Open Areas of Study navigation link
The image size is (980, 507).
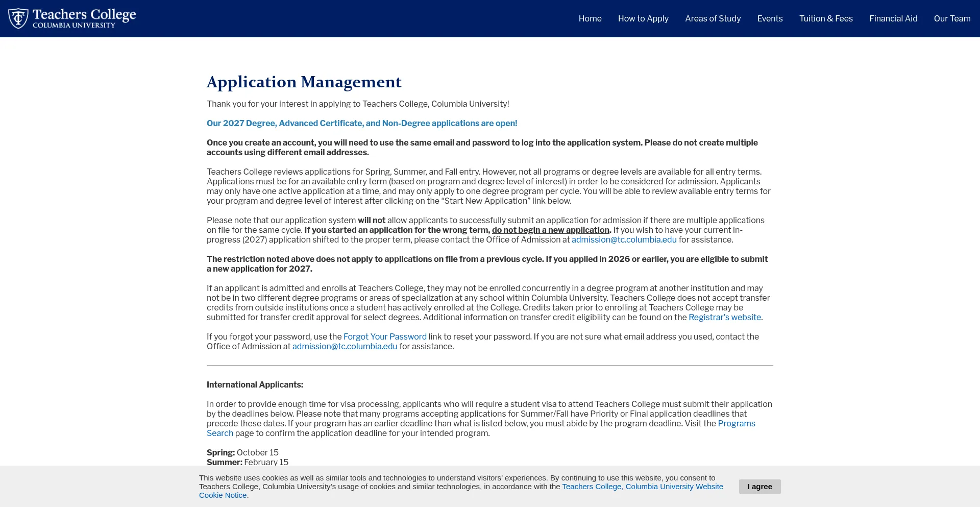[713, 18]
